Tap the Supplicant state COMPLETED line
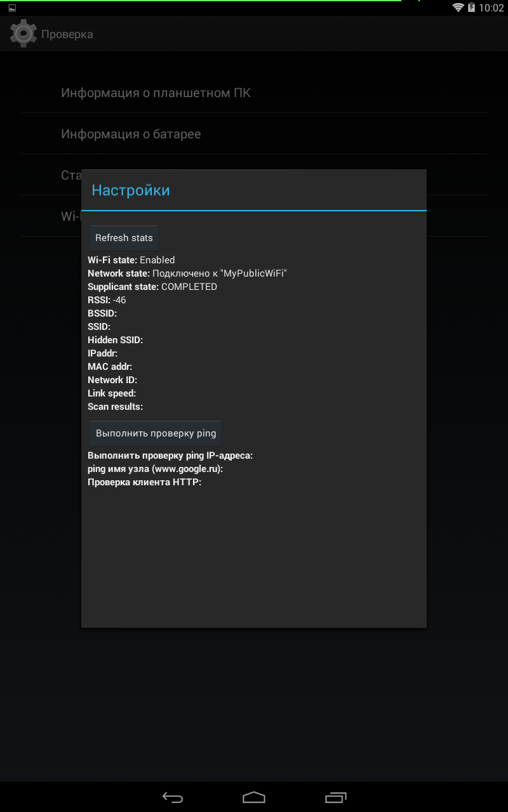508x812 pixels. coord(152,287)
